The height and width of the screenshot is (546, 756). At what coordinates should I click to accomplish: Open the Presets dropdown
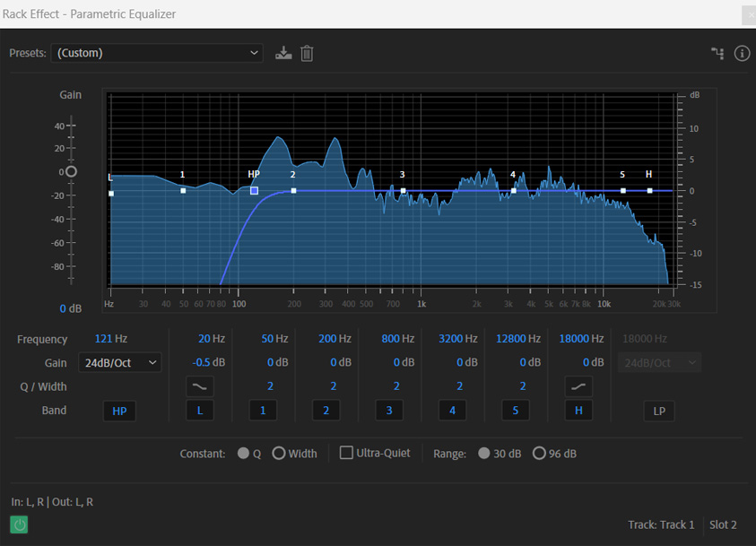157,53
